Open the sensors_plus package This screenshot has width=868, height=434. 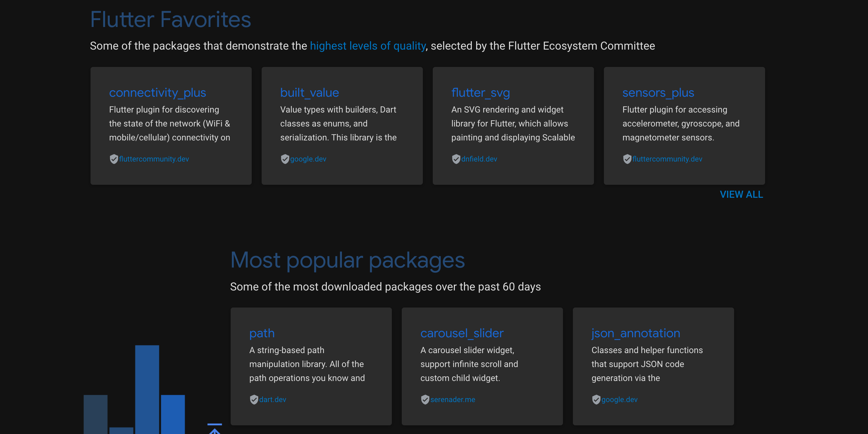pyautogui.click(x=658, y=93)
